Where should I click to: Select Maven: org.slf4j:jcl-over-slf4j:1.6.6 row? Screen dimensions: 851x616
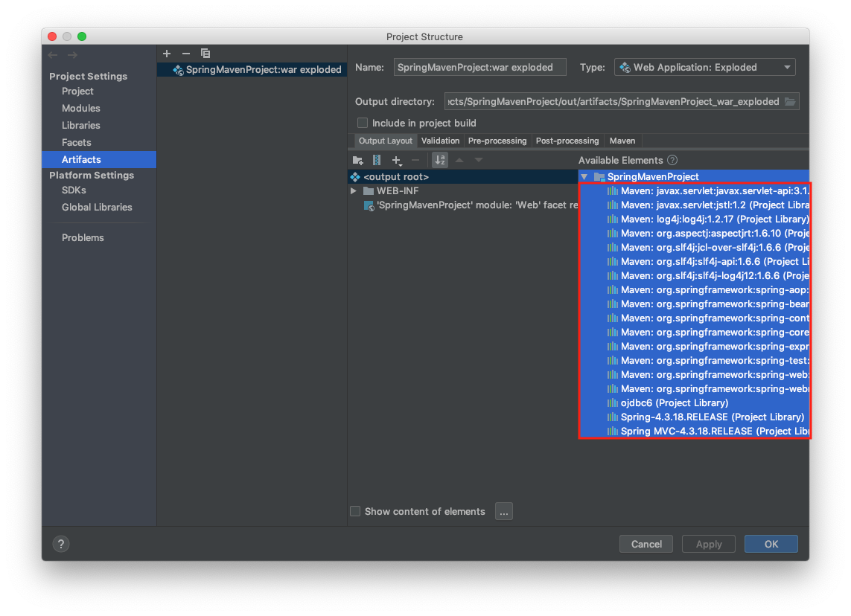(x=695, y=247)
